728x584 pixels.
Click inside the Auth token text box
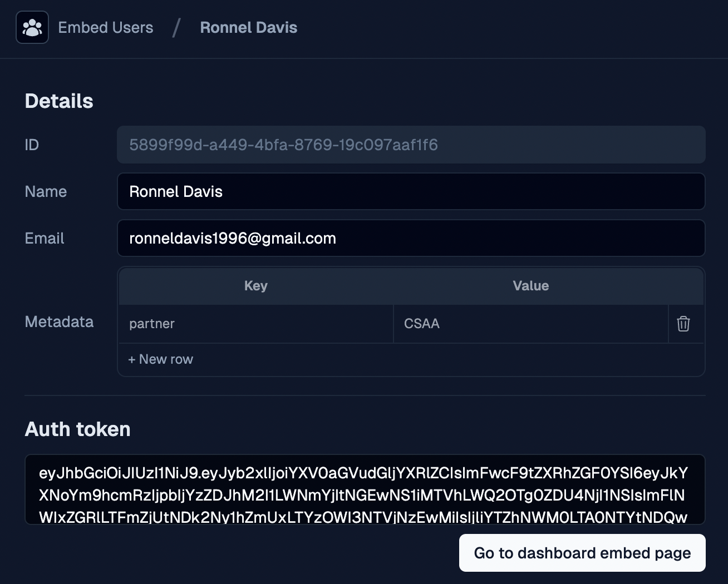pyautogui.click(x=365, y=490)
